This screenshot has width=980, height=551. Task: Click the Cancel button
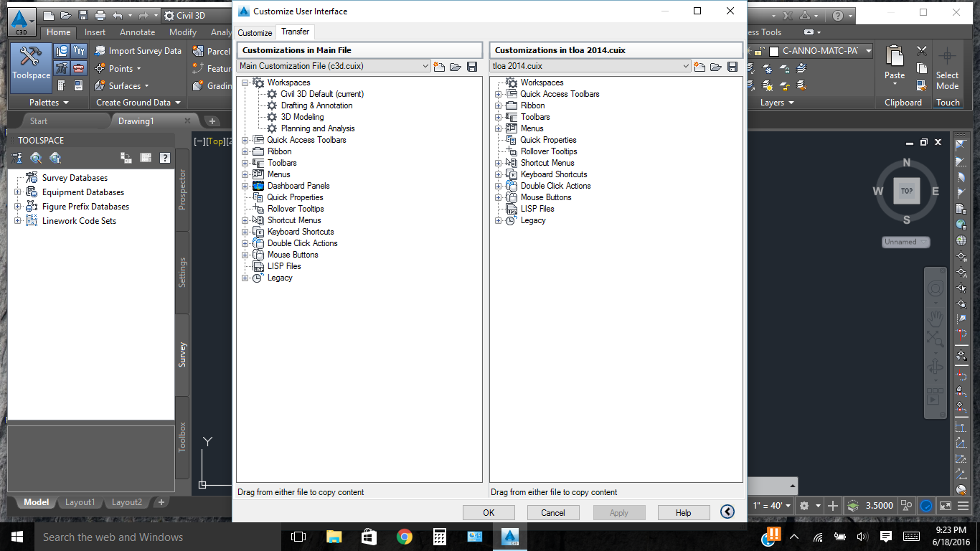pyautogui.click(x=553, y=512)
